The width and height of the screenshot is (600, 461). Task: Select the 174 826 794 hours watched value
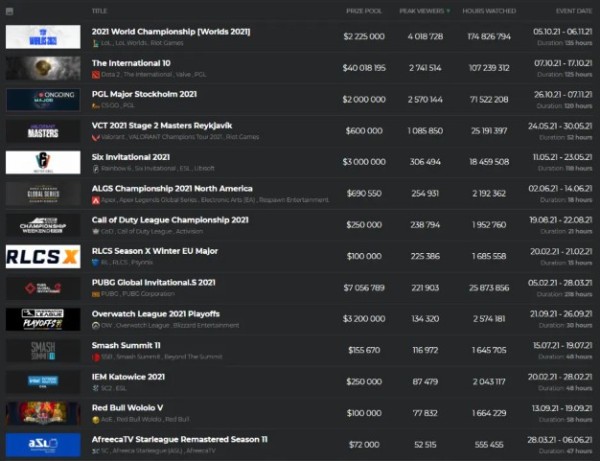coord(489,37)
